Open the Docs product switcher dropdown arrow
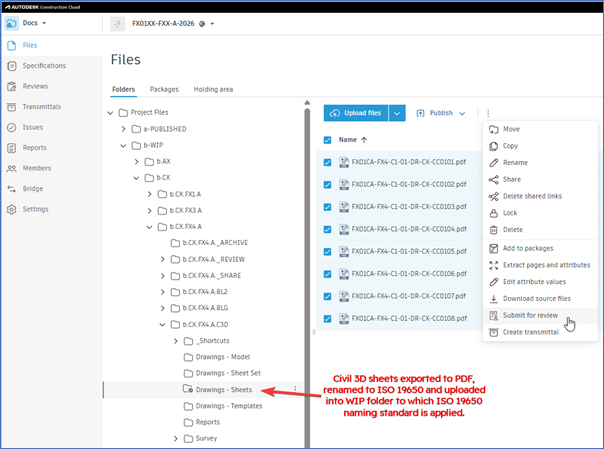 [x=44, y=23]
